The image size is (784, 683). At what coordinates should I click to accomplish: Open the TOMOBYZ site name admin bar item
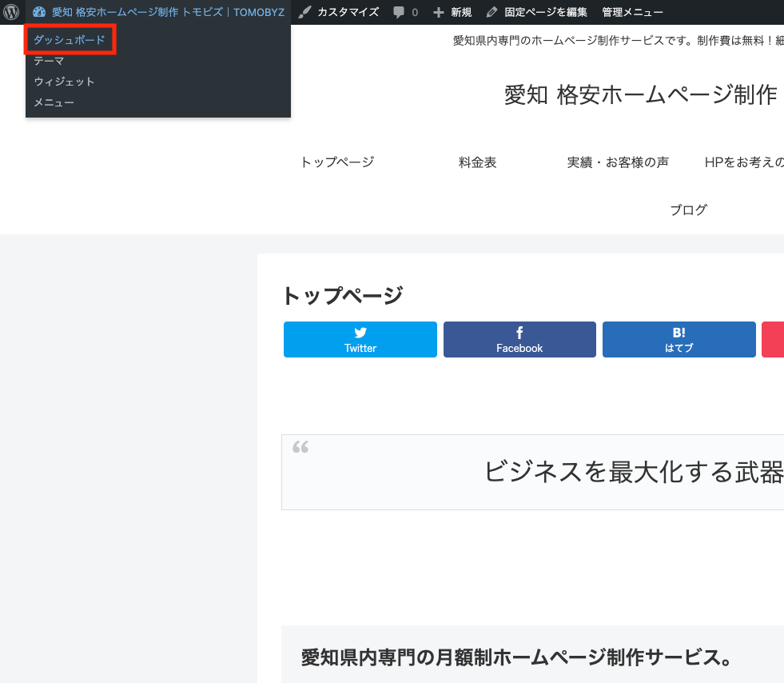pyautogui.click(x=158, y=12)
